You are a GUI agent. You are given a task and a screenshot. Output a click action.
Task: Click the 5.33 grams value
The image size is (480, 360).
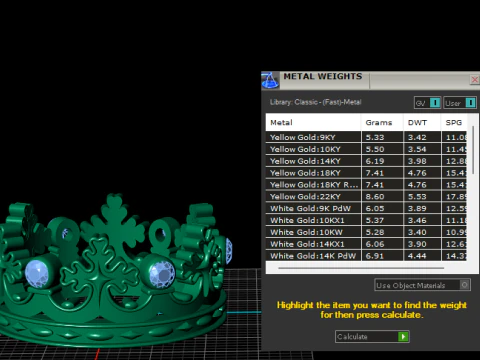coord(375,137)
